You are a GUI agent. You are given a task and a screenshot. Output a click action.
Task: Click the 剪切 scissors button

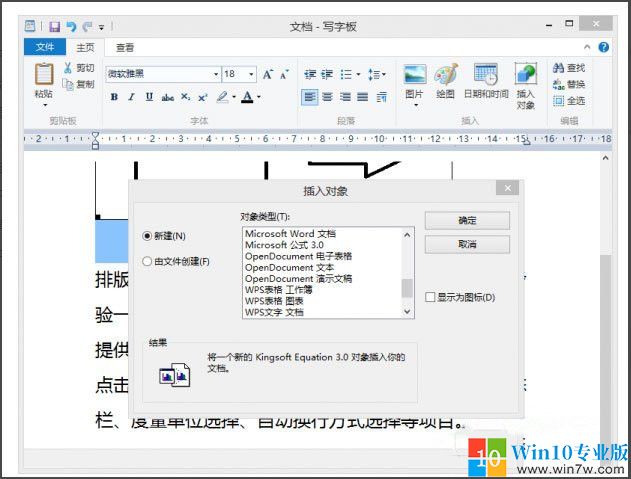(x=78, y=68)
